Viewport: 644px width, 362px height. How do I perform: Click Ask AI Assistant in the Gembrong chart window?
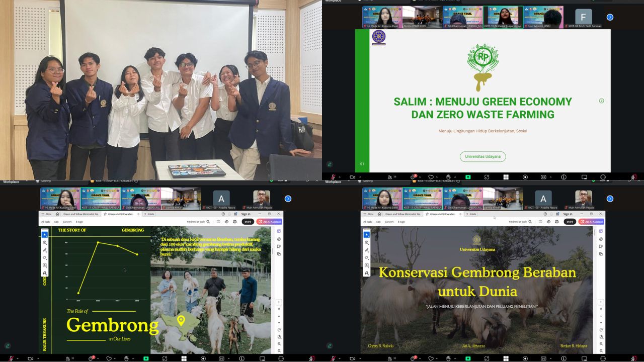click(x=269, y=222)
